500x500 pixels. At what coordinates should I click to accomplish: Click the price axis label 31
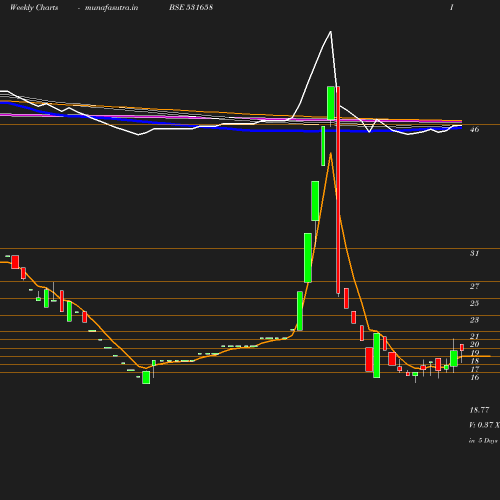click(x=474, y=253)
